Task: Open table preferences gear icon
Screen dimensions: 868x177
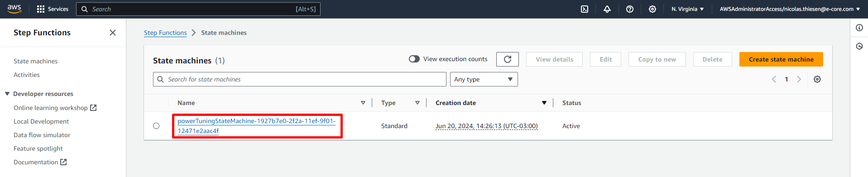Action: point(817,79)
